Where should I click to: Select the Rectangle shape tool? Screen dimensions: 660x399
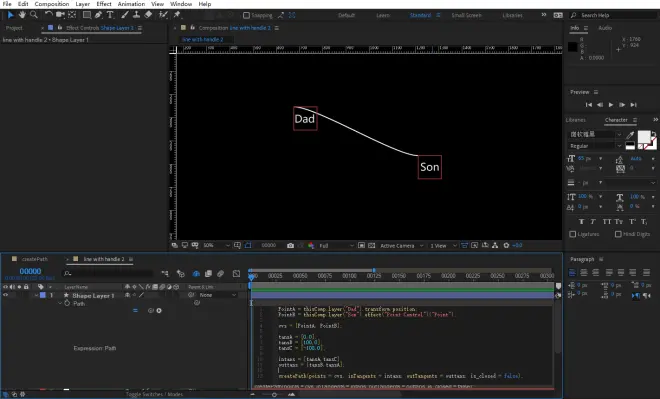coord(87,15)
